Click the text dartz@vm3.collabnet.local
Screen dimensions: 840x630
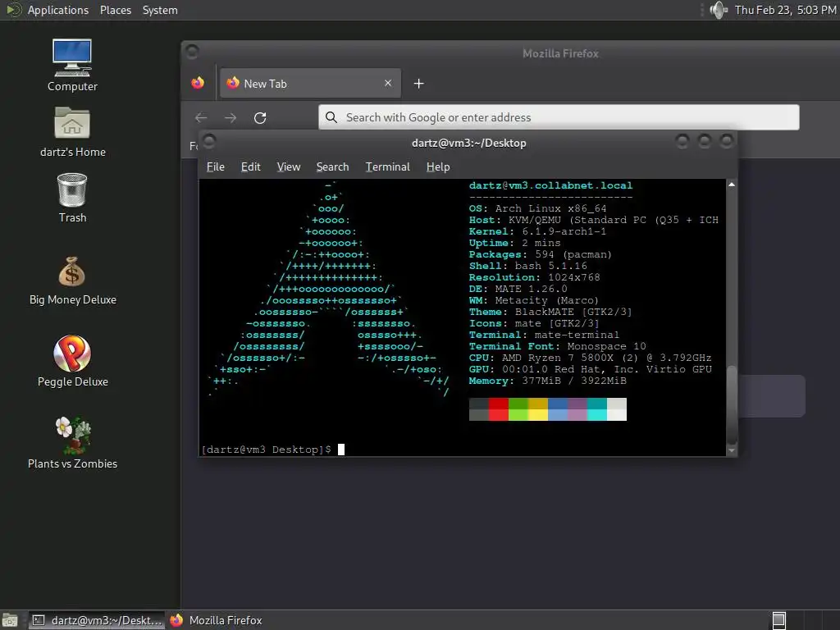click(550, 185)
